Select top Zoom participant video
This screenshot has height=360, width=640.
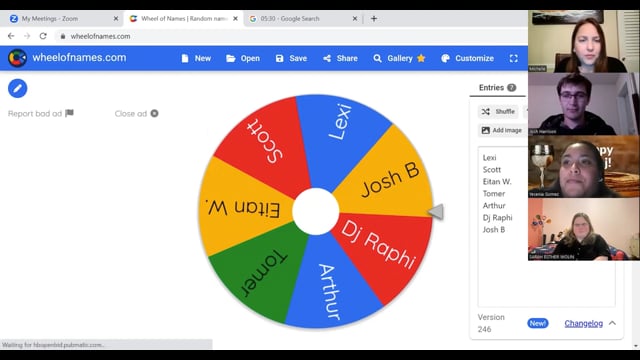coord(584,41)
